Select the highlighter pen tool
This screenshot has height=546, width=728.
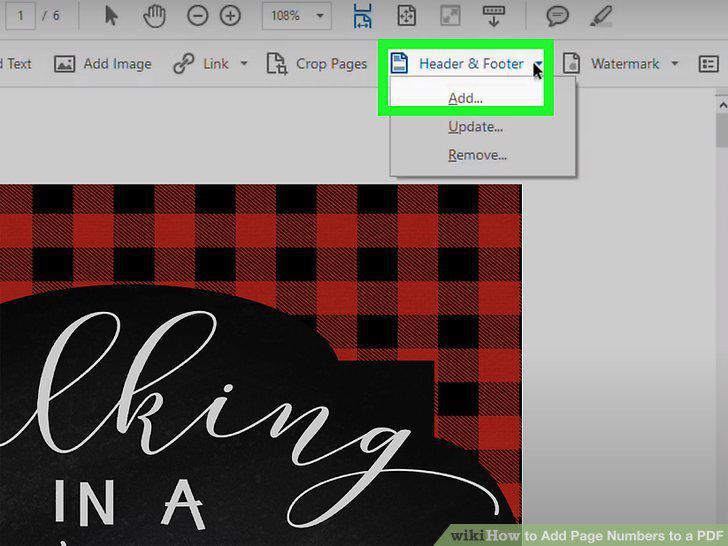[601, 16]
